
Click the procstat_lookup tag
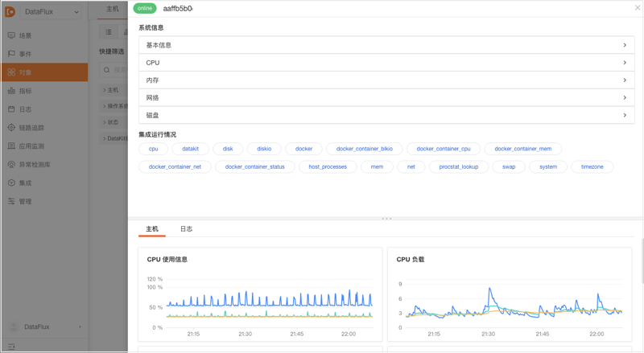tap(459, 167)
